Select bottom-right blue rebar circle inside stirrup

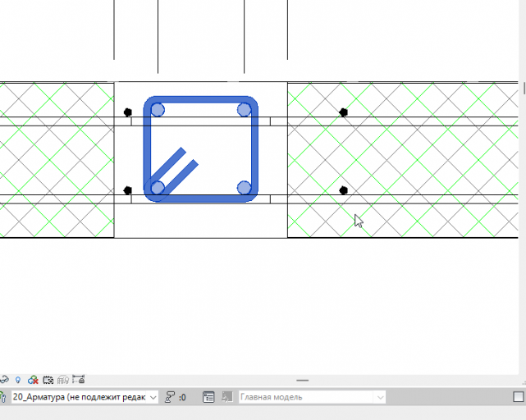click(244, 188)
